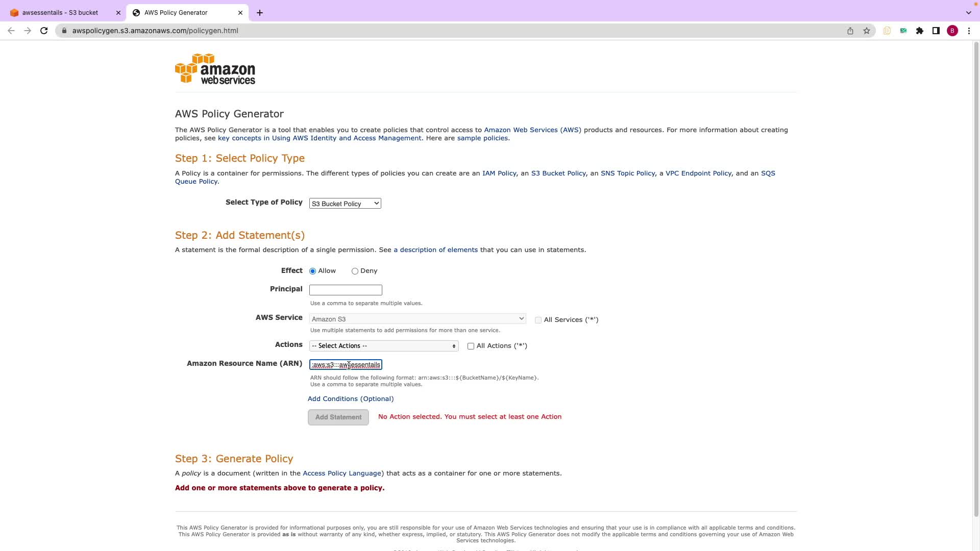Select the Deny effect radio button
980x551 pixels.
pyautogui.click(x=355, y=271)
